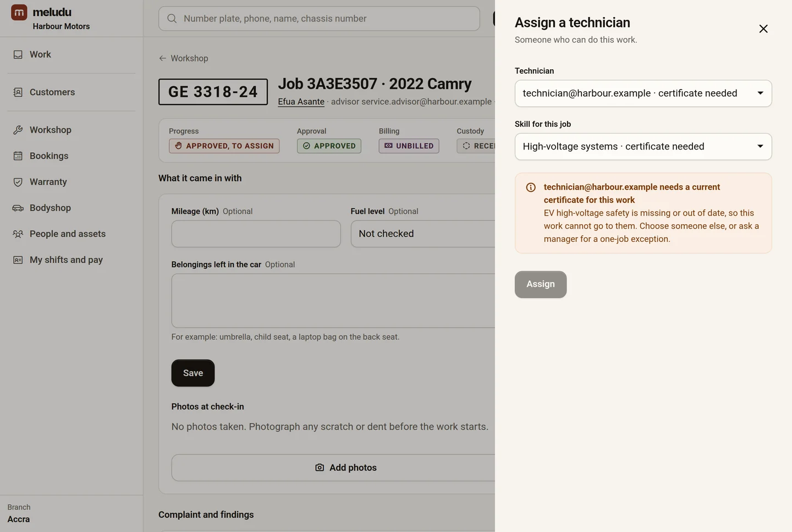Click the Harbour Motors company name
Screen dimensions: 792x532
(61, 26)
